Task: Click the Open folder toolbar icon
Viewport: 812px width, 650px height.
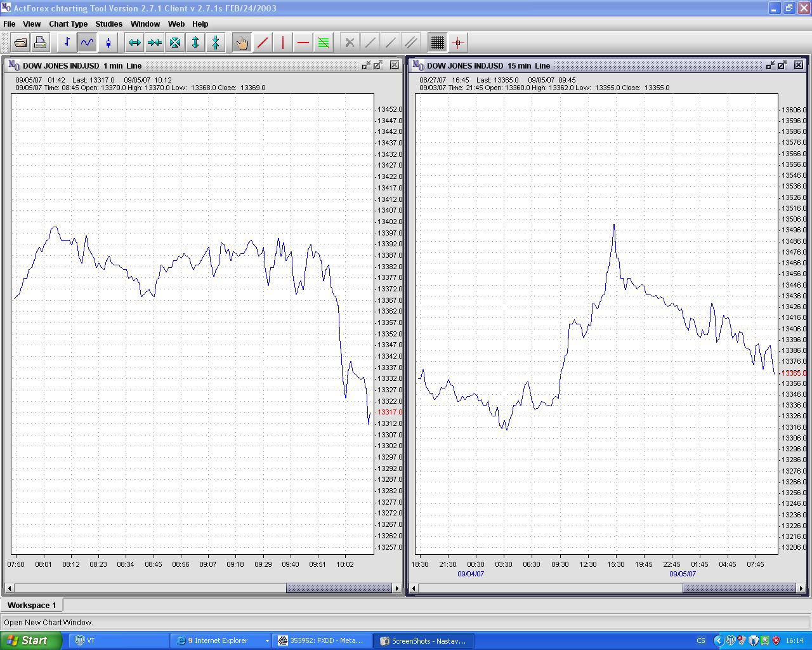Action: coord(20,43)
